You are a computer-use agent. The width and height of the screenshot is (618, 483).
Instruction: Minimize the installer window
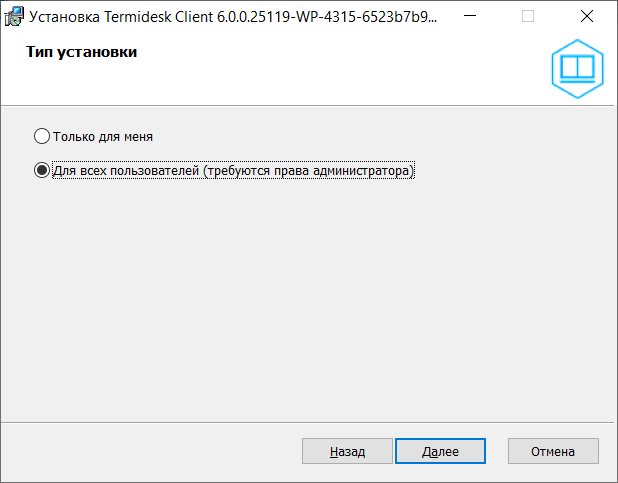point(472,17)
